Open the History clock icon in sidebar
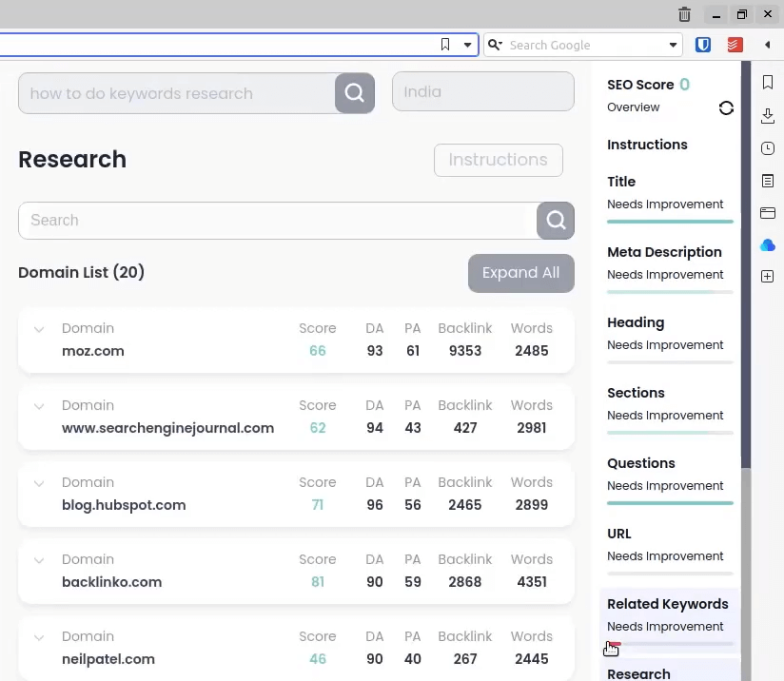 pyautogui.click(x=768, y=148)
